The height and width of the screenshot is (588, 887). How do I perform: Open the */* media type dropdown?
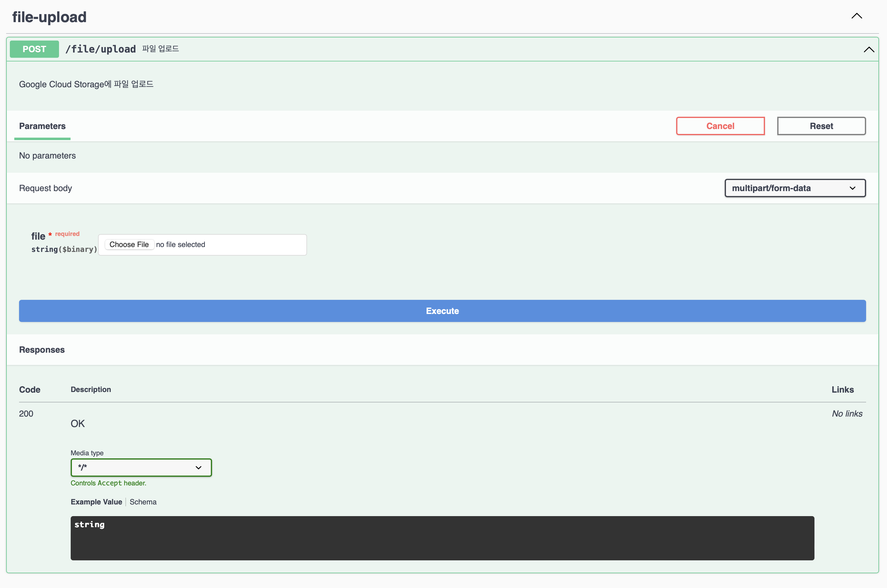click(141, 468)
